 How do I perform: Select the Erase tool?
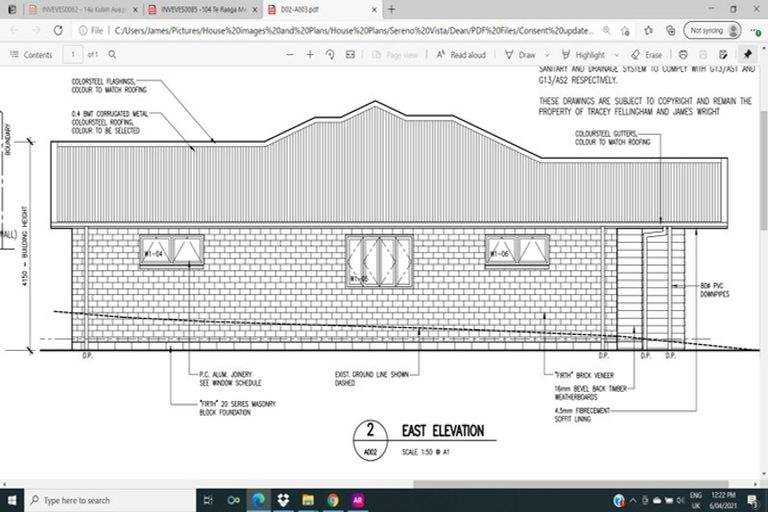click(646, 55)
